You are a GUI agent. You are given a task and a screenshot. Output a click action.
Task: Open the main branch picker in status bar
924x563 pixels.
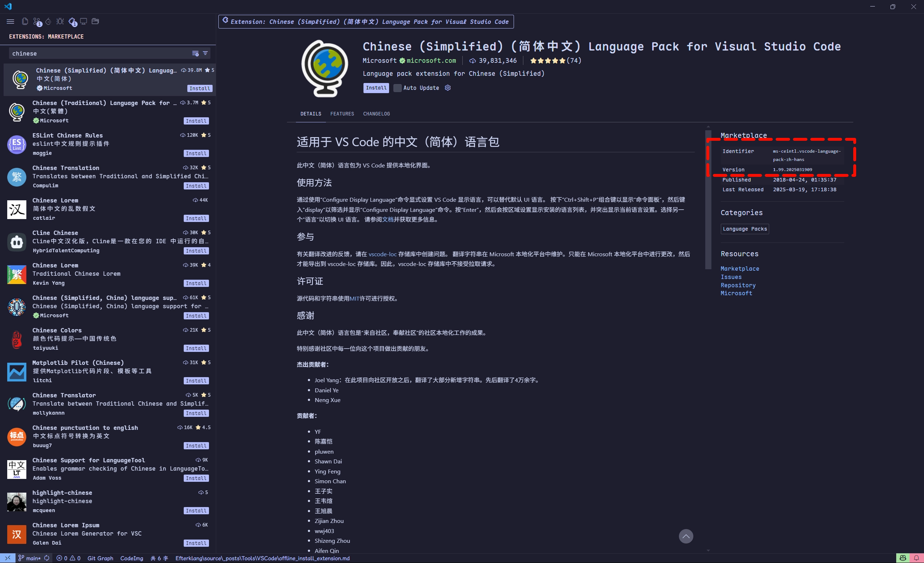tap(30, 558)
